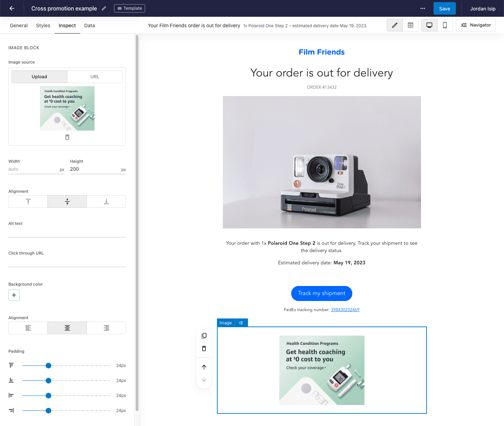The width and height of the screenshot is (504, 426).
Task: Open the Navigator panel
Action: pyautogui.click(x=476, y=25)
